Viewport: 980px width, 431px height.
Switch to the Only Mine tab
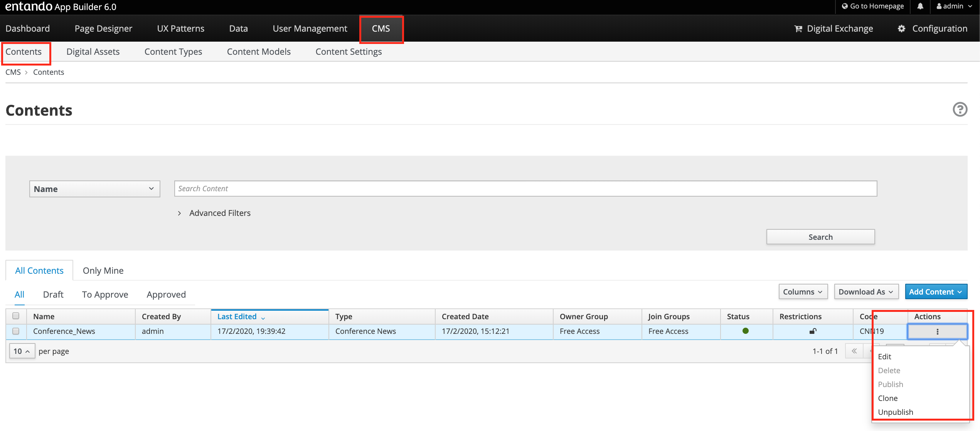(x=103, y=271)
